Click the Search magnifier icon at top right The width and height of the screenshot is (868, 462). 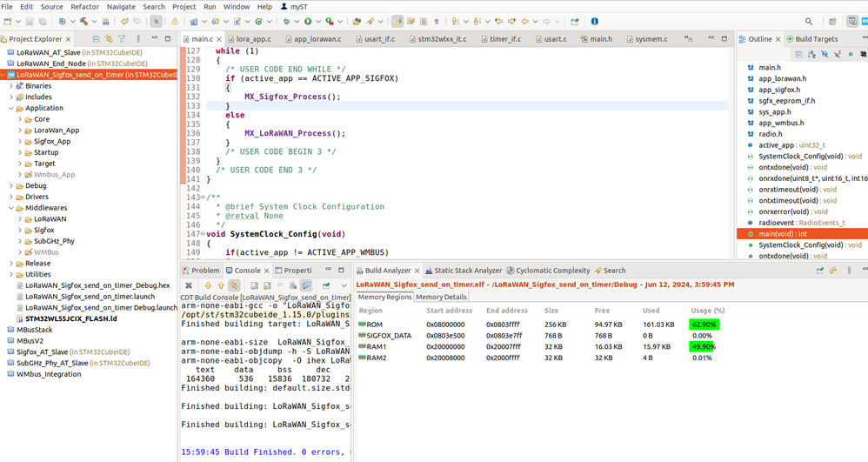coord(809,22)
